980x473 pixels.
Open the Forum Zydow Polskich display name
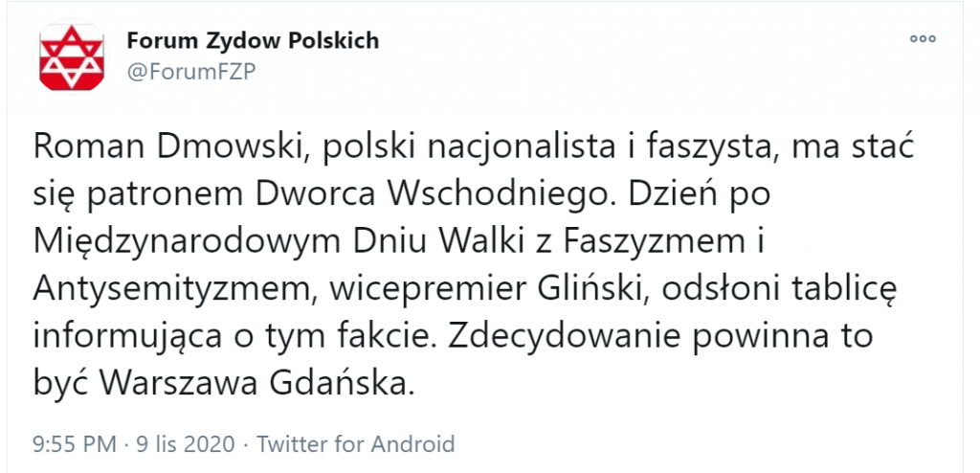253,41
